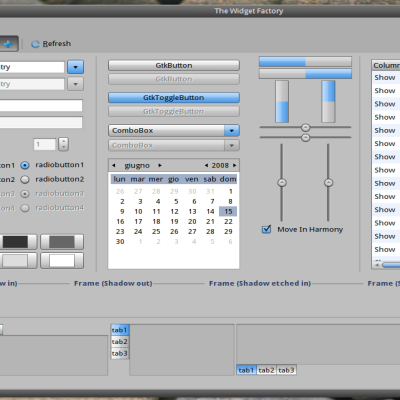Image resolution: width=400 pixels, height=400 pixels.
Task: Open the enabled combo entry dropdown arrow
Action: (75, 67)
